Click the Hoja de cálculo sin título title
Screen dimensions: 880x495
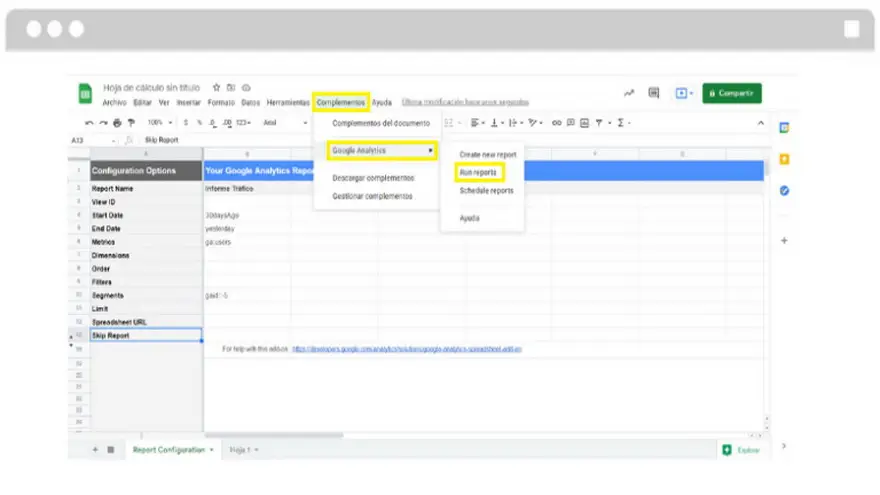[x=152, y=88]
